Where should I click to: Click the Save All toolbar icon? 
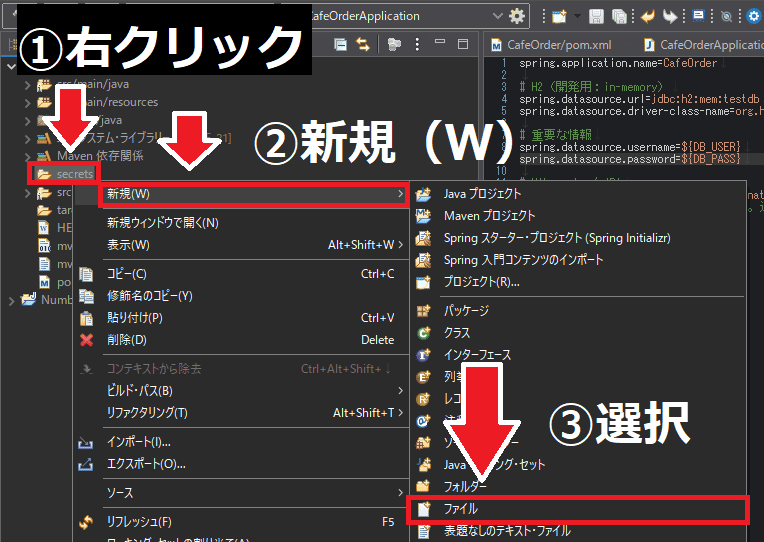point(618,16)
